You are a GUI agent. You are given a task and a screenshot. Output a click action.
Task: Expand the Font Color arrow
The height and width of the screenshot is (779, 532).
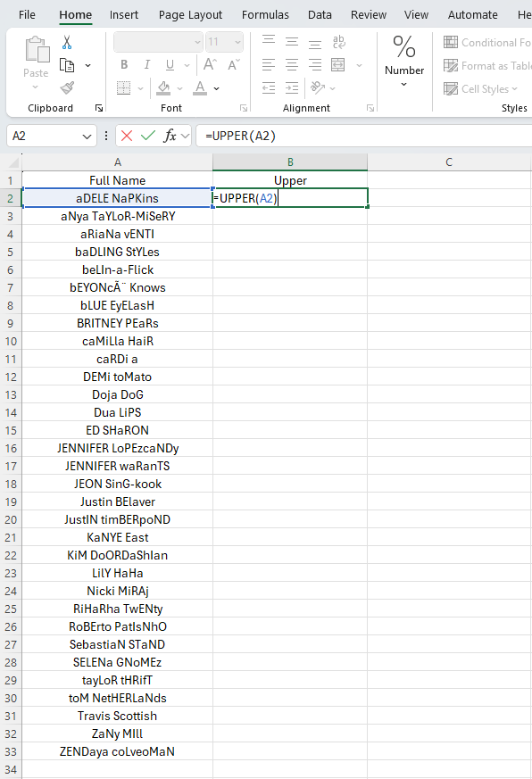pyautogui.click(x=216, y=88)
